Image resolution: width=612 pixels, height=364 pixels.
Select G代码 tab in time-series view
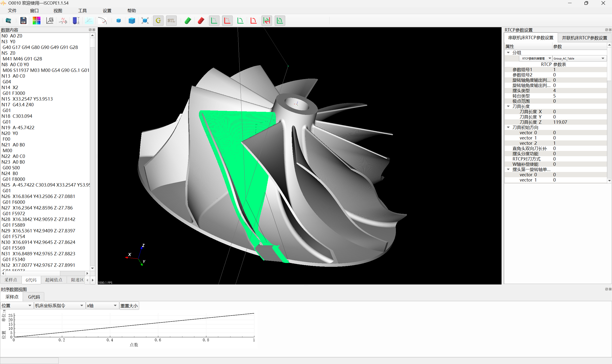point(34,297)
